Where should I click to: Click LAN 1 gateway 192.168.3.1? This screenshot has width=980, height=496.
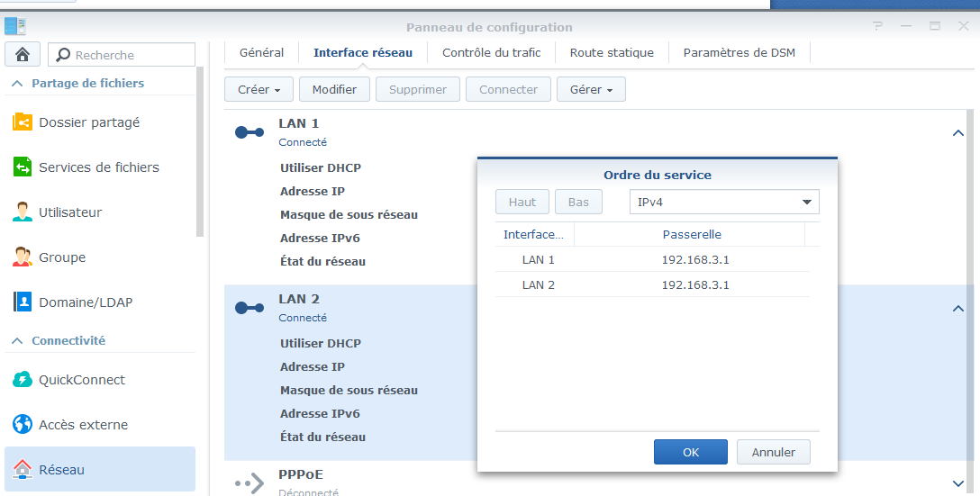pyautogui.click(x=695, y=259)
